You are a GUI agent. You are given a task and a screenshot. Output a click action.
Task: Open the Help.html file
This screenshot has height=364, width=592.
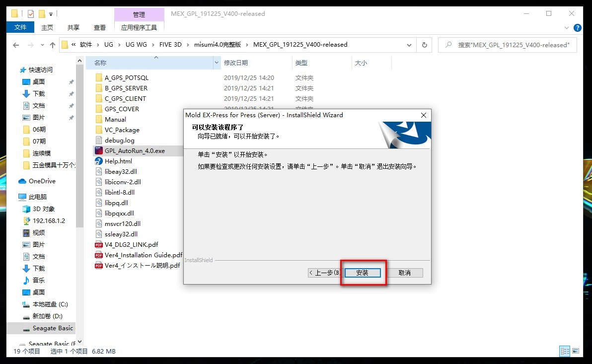click(118, 161)
